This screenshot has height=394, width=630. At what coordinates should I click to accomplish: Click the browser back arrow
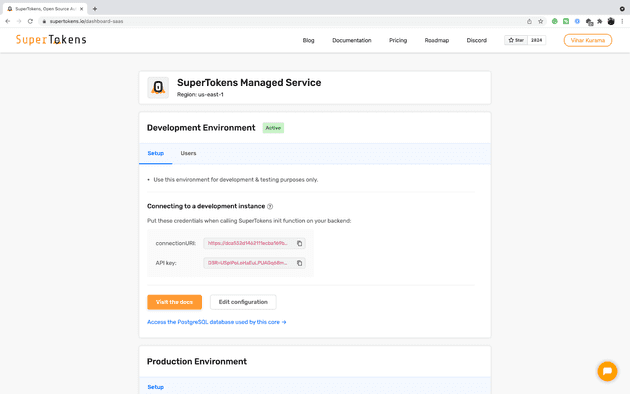click(x=8, y=21)
